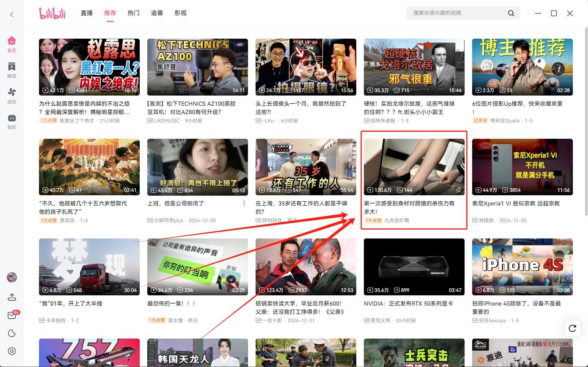Open 我的 in the sidebar

pyautogui.click(x=12, y=121)
